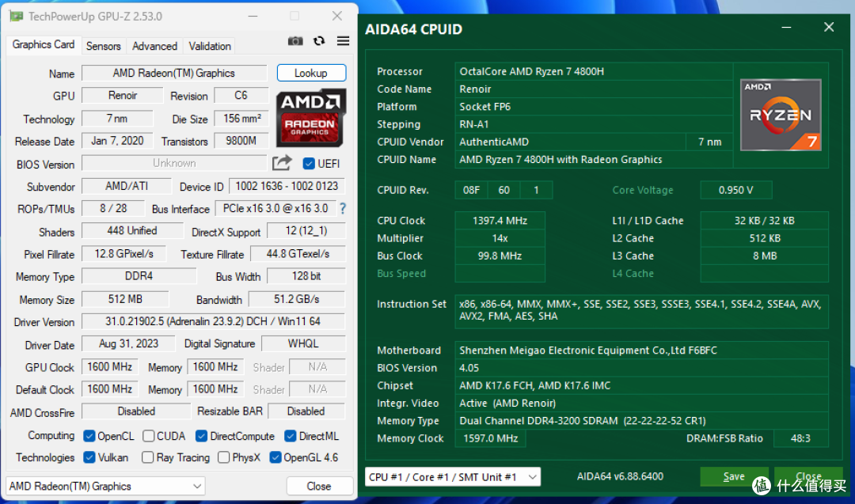This screenshot has height=504, width=855.
Task: Click the GPU-Z refresh icon
Action: [x=319, y=41]
